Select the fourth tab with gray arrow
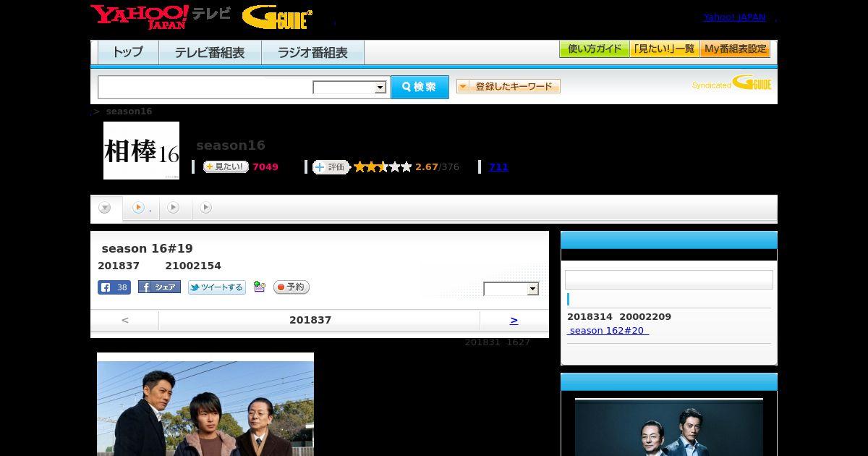Screen dimensions: 868x456 pyautogui.click(x=206, y=208)
